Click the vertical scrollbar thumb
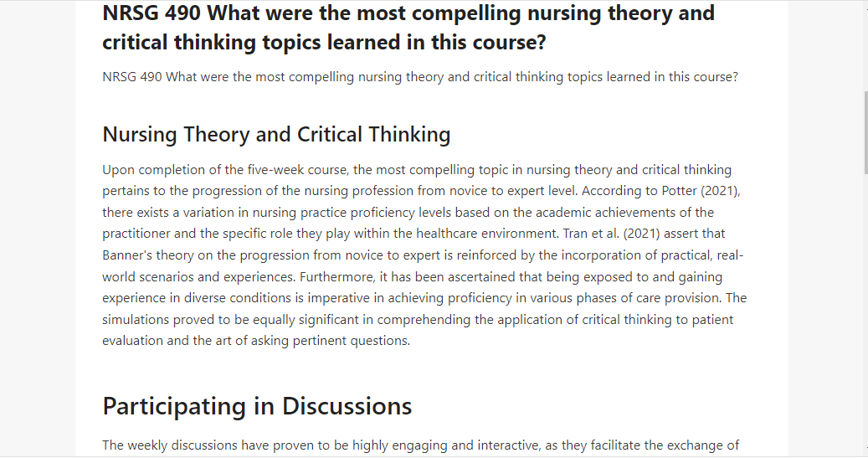The height and width of the screenshot is (458, 868). pyautogui.click(x=865, y=133)
